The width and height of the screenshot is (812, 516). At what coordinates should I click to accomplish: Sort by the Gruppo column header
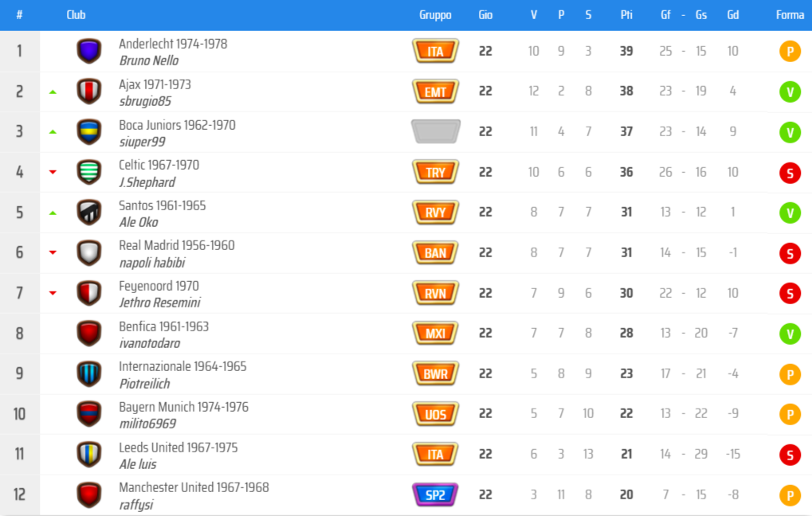point(436,15)
